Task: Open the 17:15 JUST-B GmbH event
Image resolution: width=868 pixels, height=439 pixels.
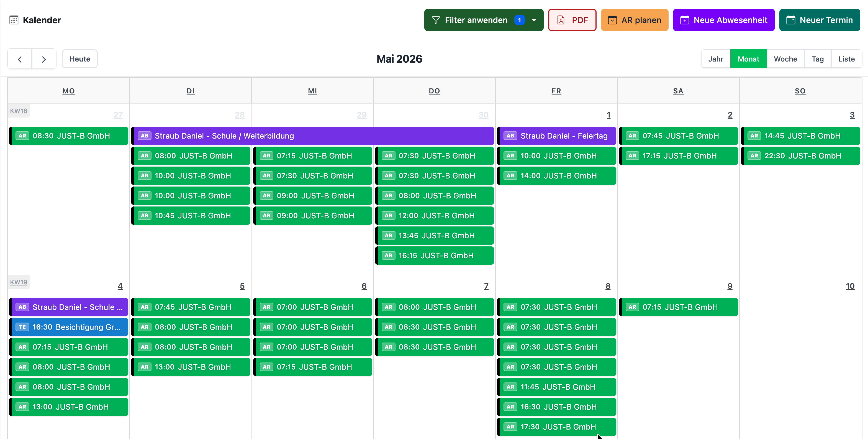Action: [678, 156]
